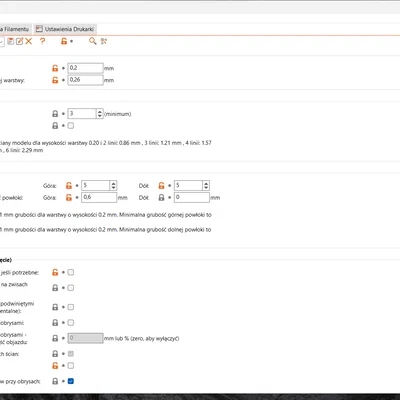Enable the 'na zwisach' checkbox

pyautogui.click(x=71, y=288)
